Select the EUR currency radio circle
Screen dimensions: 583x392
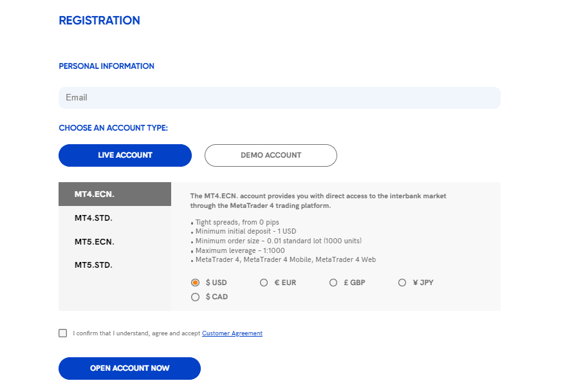[264, 283]
